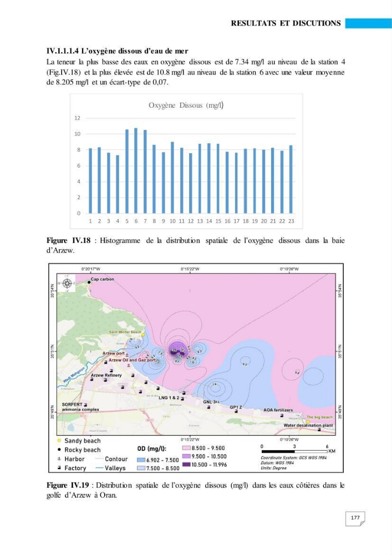Click the chart title 'Oxygène Dissous (mg/l)'
The height and width of the screenshot is (555, 392).
point(186,105)
